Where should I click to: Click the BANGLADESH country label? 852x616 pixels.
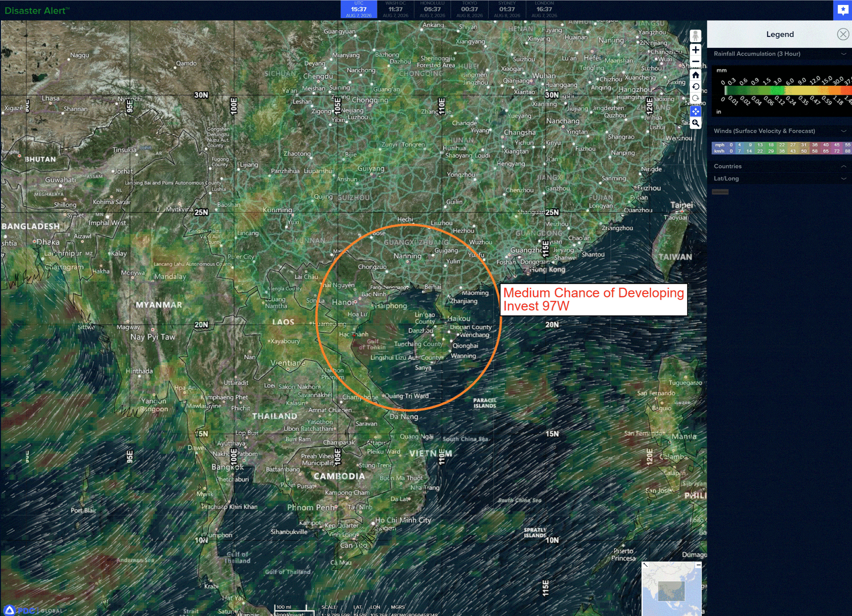(x=31, y=227)
